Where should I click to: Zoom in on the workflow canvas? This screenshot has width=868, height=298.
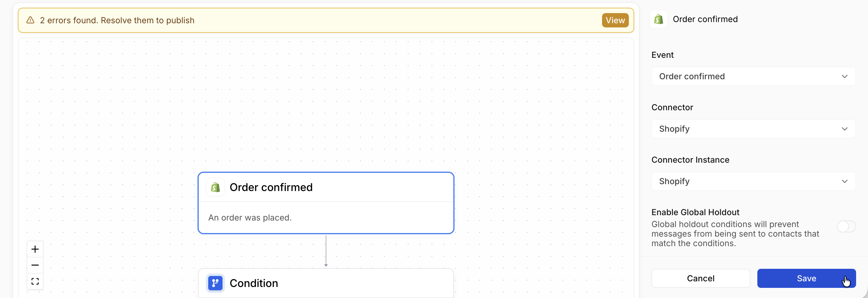(35, 249)
